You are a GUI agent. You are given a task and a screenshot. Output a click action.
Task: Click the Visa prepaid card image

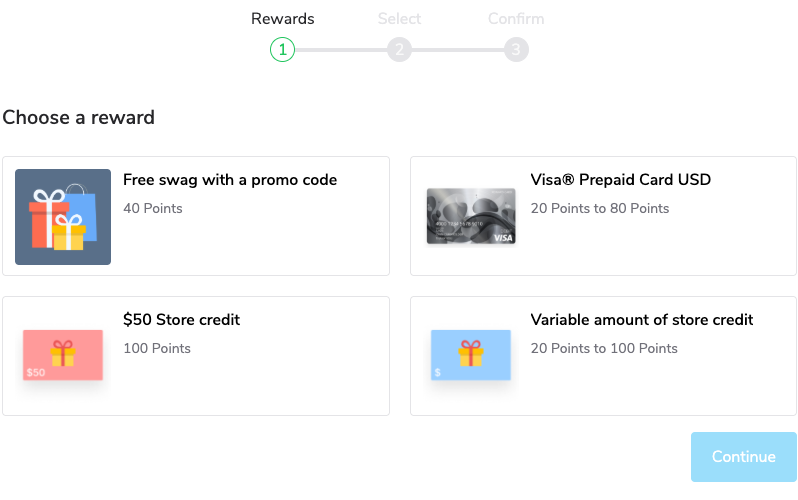coord(470,217)
